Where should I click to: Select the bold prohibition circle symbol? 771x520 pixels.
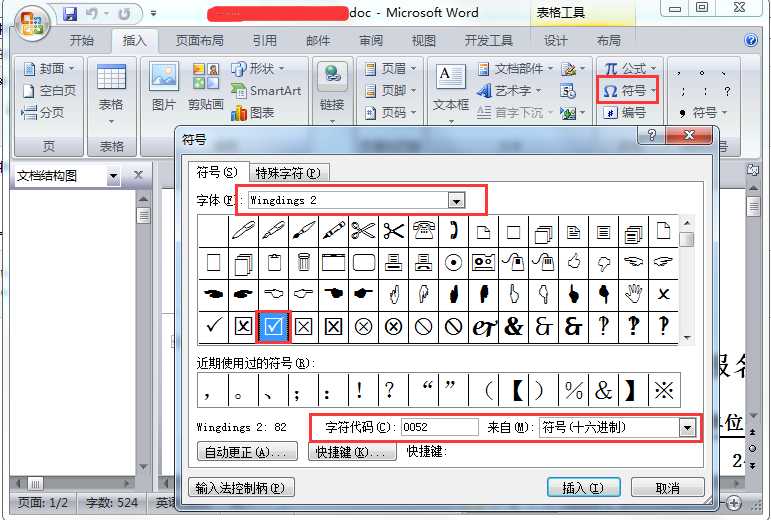(453, 326)
